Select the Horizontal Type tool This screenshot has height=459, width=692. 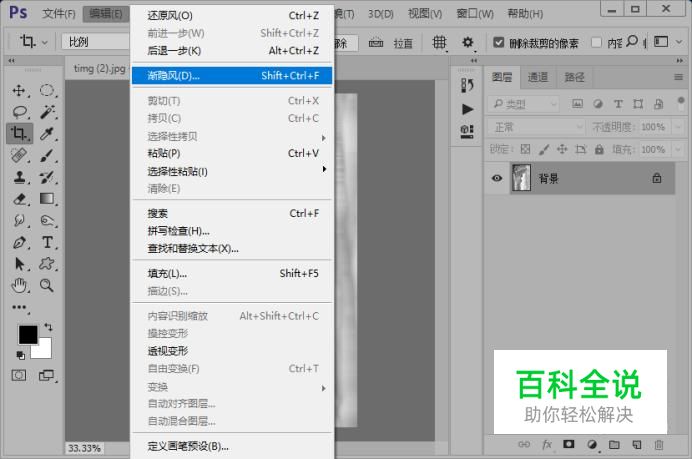pyautogui.click(x=47, y=242)
